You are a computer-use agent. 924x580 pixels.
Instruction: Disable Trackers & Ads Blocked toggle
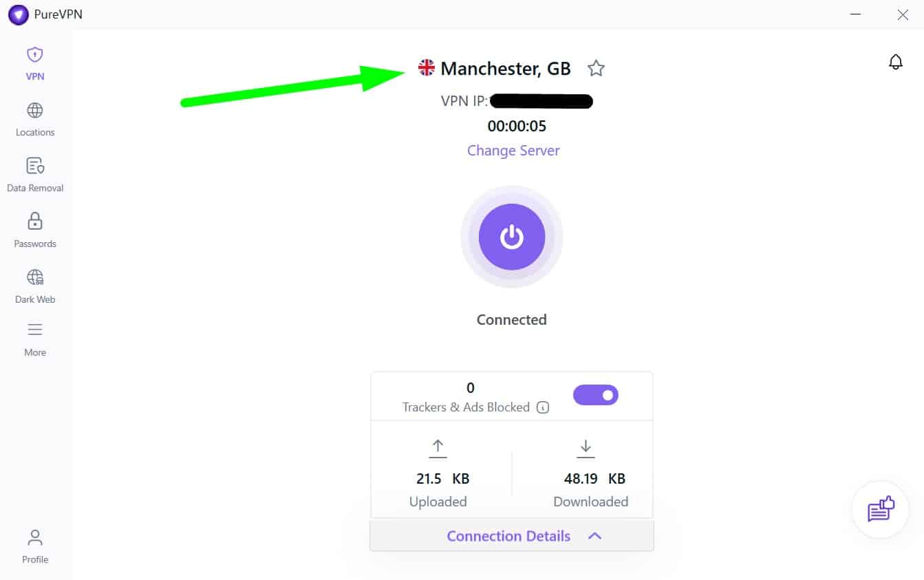coord(596,395)
